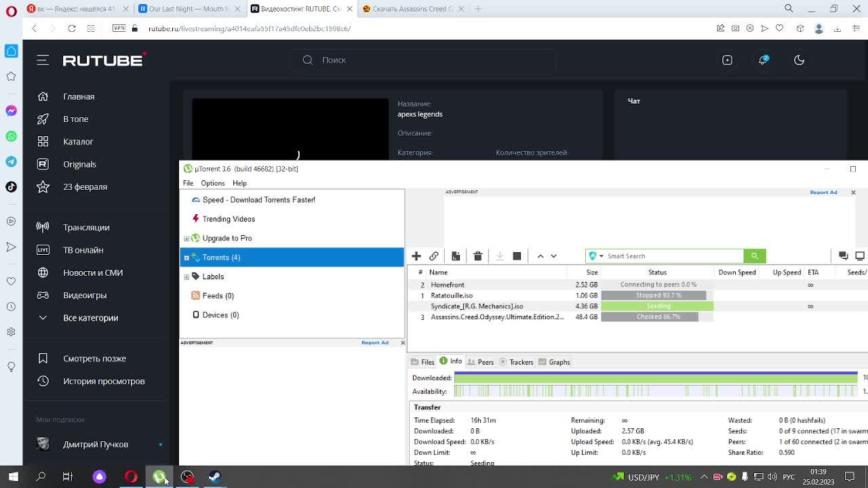Move torrent down in queue
Viewport: 868px width, 488px height.
553,256
